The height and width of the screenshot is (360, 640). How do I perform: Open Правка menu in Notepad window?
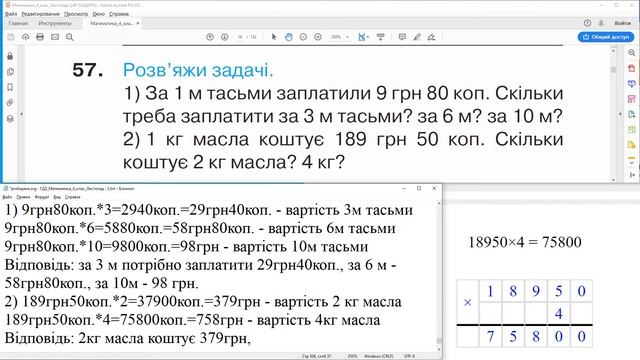coord(23,197)
